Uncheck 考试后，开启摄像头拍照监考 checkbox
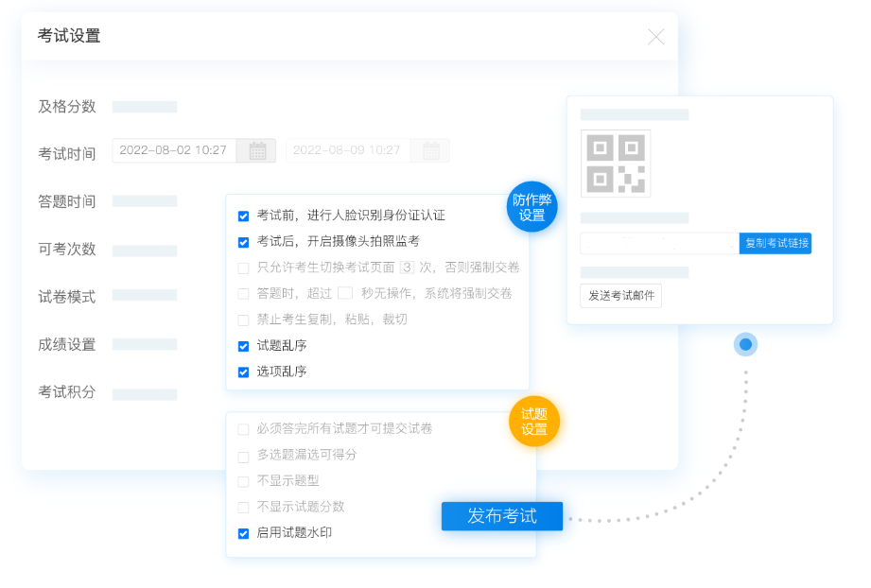This screenshot has height=588, width=871. click(x=244, y=242)
